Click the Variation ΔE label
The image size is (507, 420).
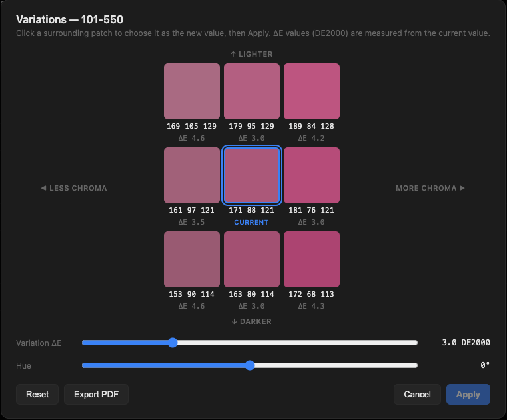[39, 343]
